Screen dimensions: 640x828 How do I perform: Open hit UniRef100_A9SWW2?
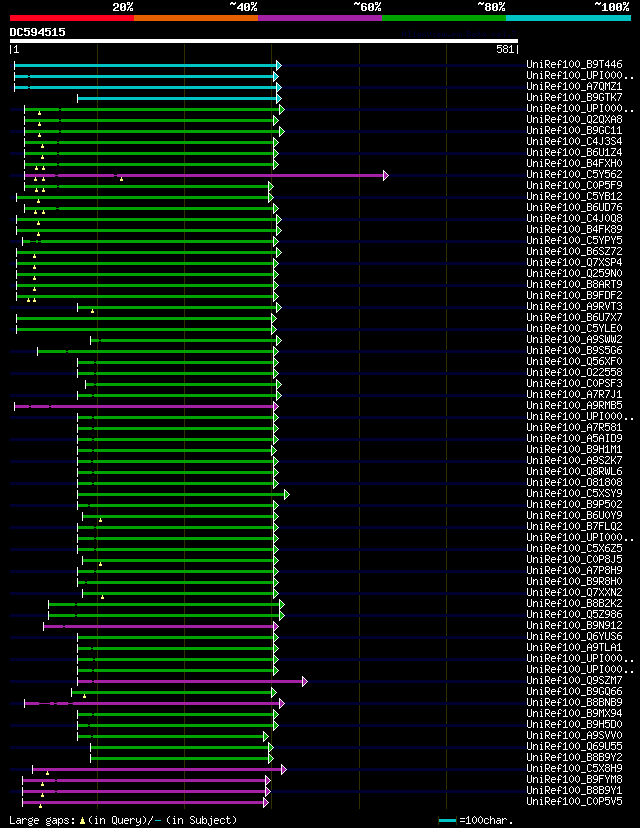point(574,339)
